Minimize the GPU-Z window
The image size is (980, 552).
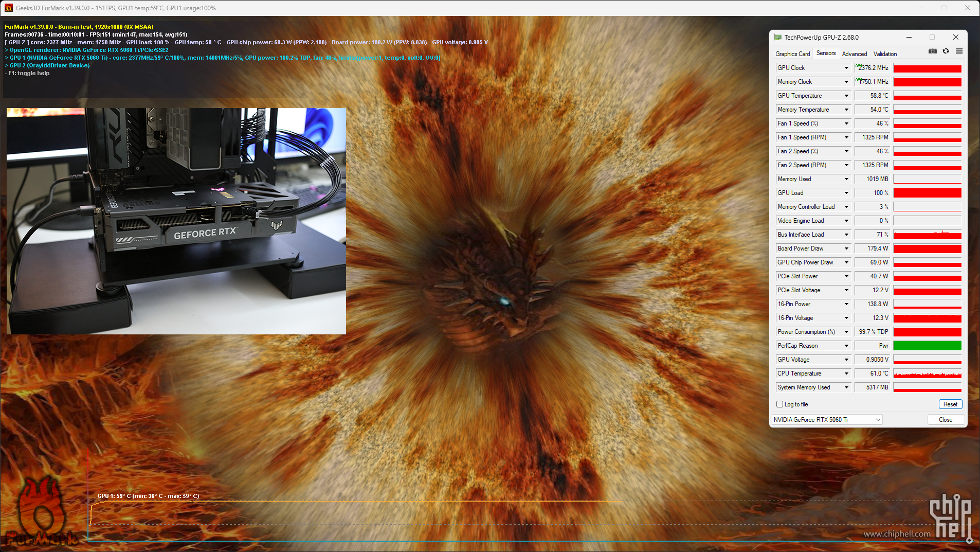(909, 38)
